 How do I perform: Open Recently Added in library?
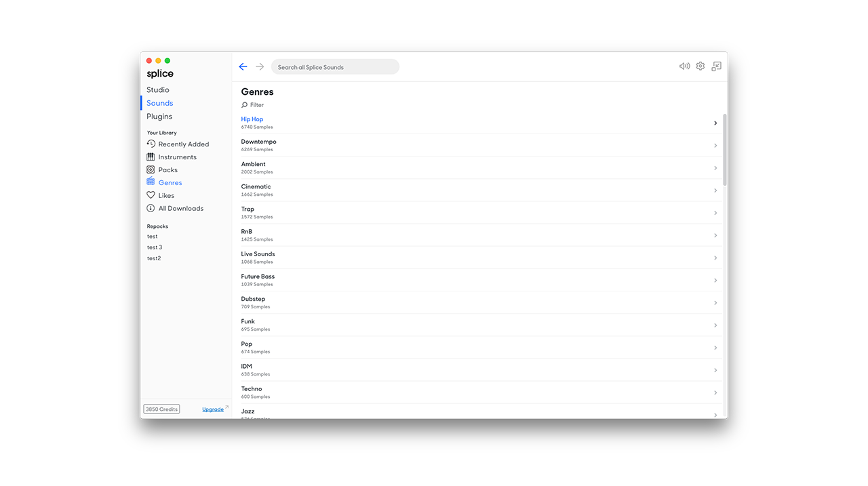click(x=184, y=144)
